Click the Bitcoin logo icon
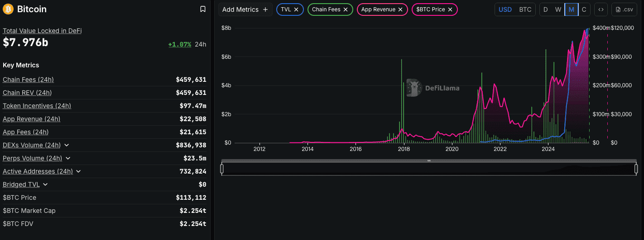This screenshot has width=644, height=240. coord(8,9)
